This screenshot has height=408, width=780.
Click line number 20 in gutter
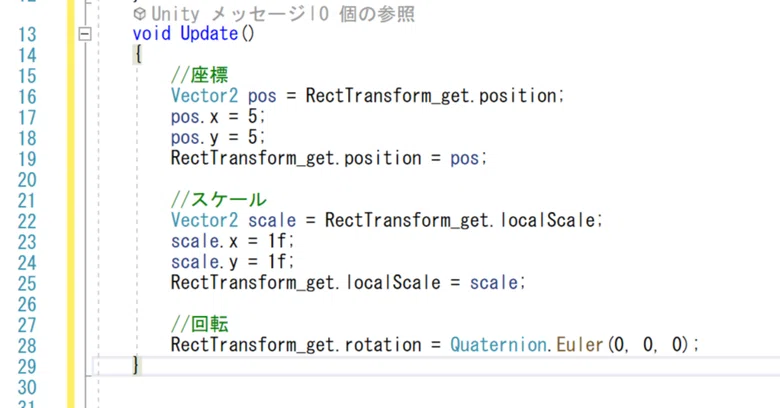click(27, 180)
